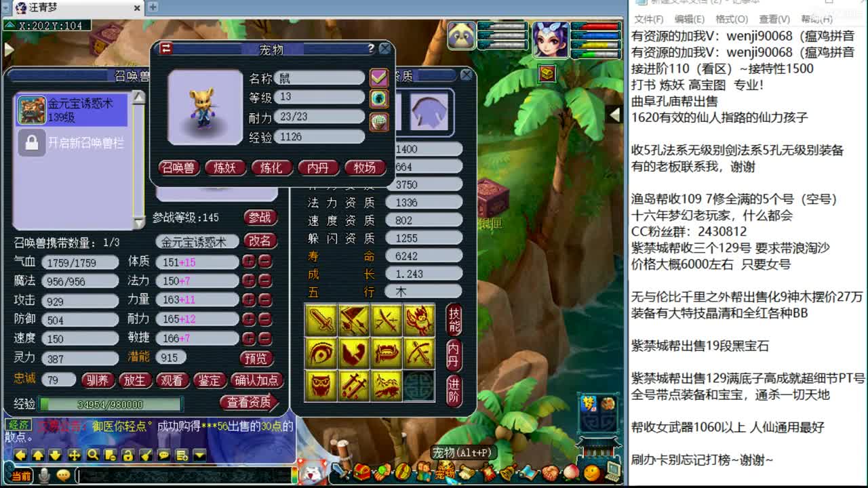
Task: Increase 法力 with plus button
Action: point(250,281)
